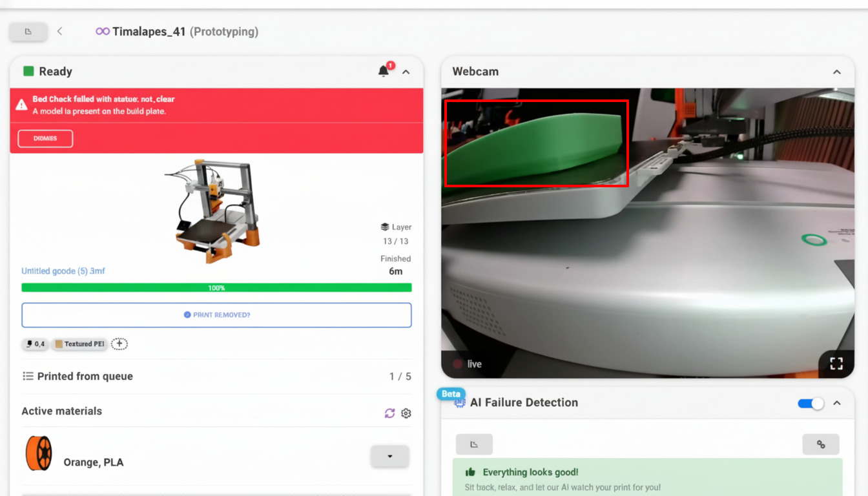Click the Layer 13 / 13 counter
The width and height of the screenshot is (868, 496).
pos(396,234)
